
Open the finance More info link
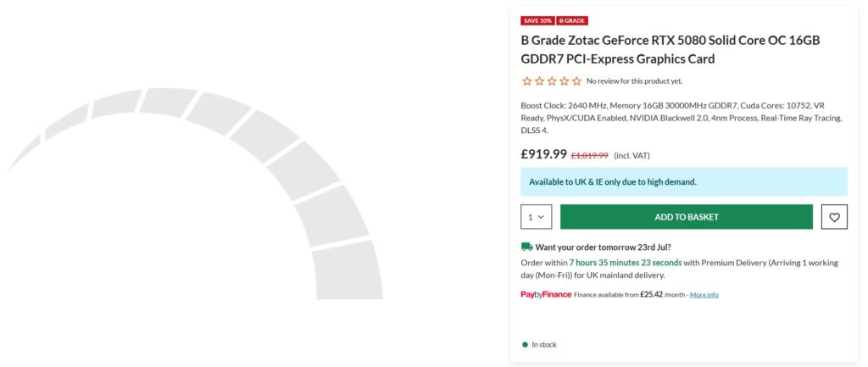point(704,295)
